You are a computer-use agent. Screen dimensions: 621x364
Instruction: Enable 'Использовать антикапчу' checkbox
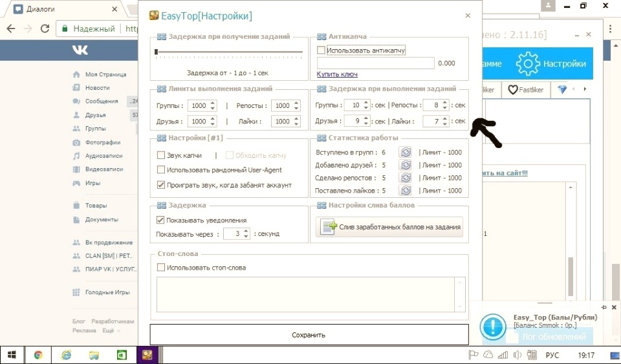(321, 50)
